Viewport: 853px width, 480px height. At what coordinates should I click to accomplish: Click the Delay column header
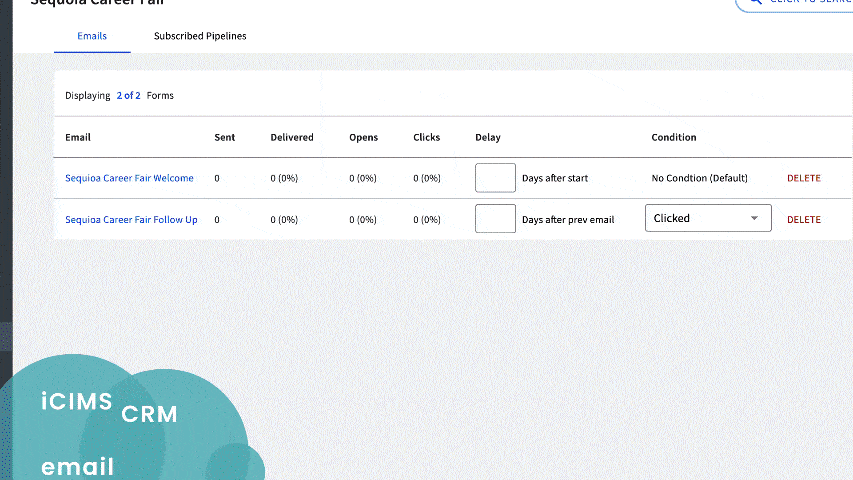[488, 137]
